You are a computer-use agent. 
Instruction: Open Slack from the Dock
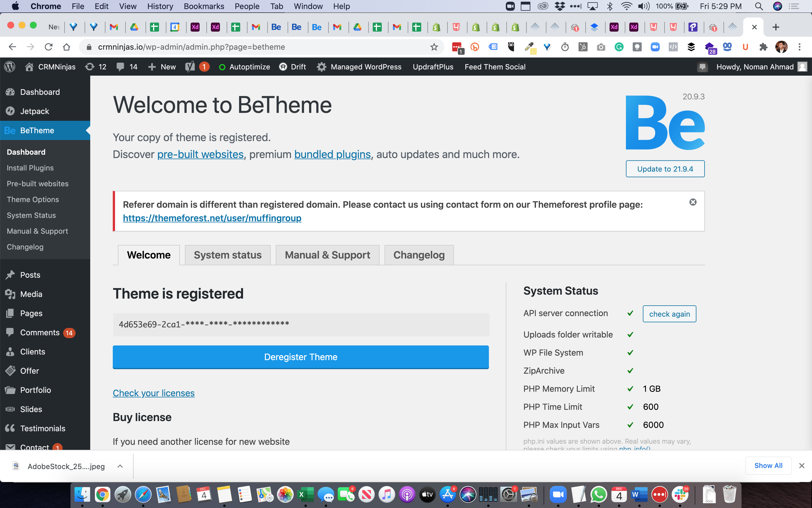(680, 494)
